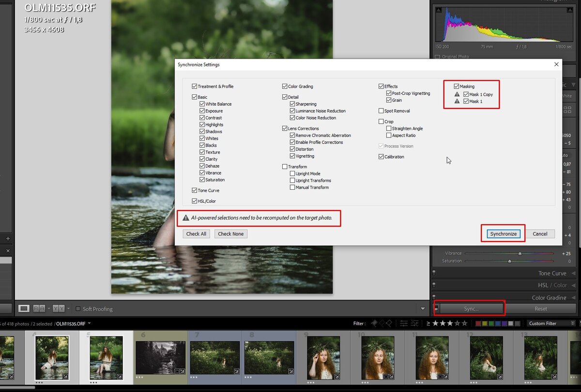581x392 pixels.
Task: Uncheck Mask 1 Copy checkbox
Action: point(466,94)
